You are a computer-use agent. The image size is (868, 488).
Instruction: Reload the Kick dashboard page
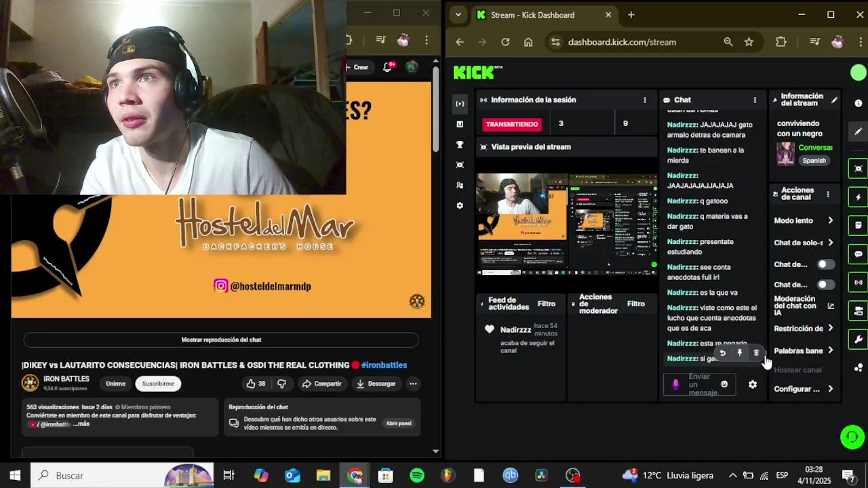[505, 42]
